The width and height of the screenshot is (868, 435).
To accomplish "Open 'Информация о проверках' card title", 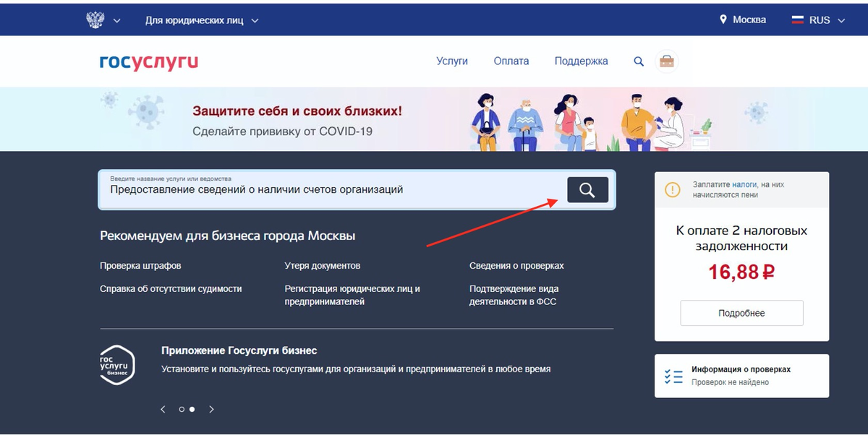I will click(741, 369).
